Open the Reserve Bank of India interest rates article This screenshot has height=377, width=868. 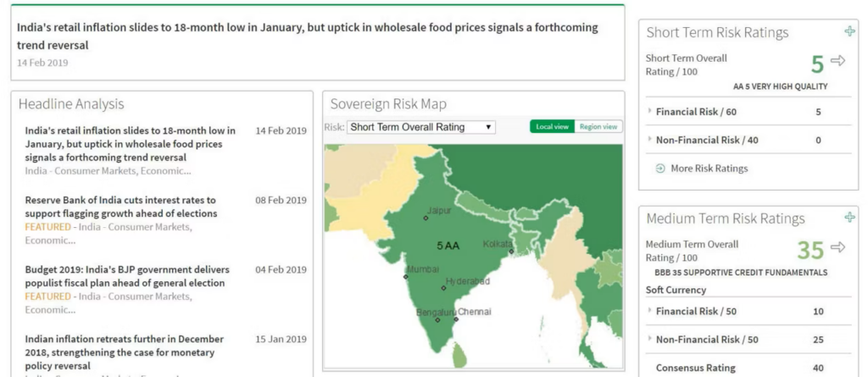[121, 207]
